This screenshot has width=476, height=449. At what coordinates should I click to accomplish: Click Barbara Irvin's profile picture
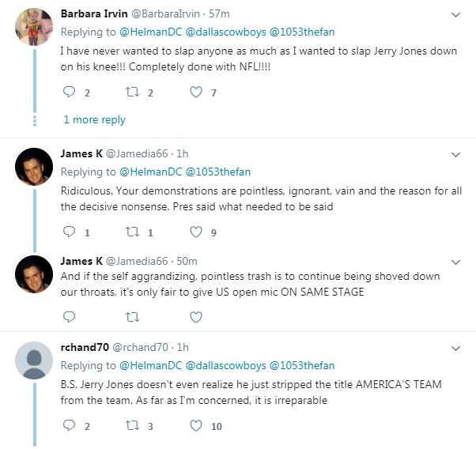click(x=35, y=29)
